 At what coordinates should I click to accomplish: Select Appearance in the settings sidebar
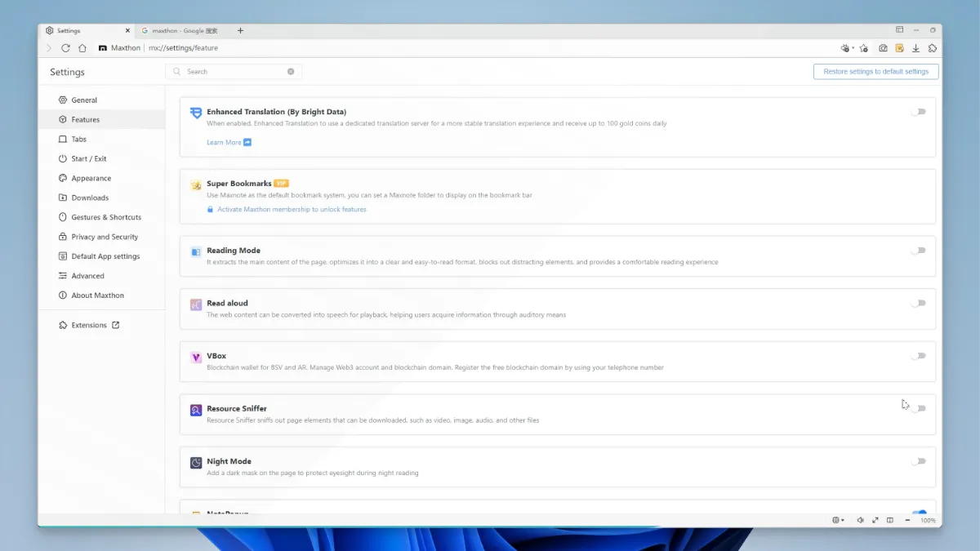pyautogui.click(x=91, y=178)
